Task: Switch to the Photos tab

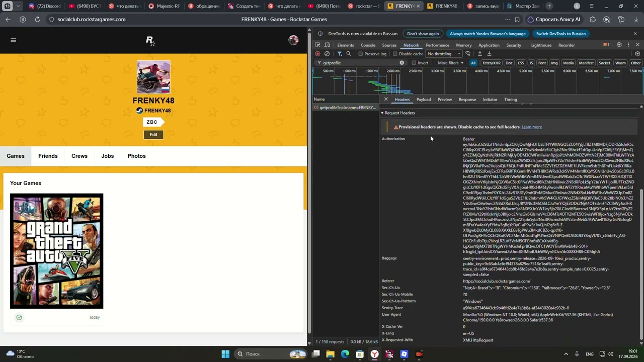Action: (136, 156)
